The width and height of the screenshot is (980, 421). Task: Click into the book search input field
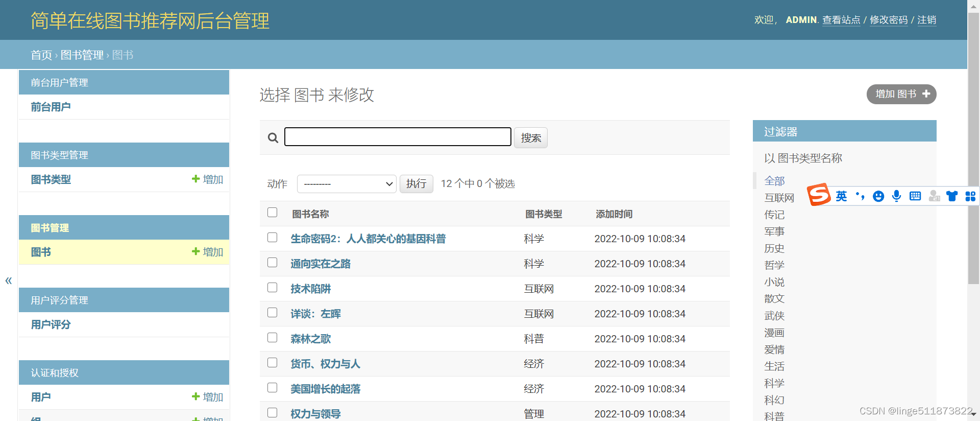(x=398, y=137)
